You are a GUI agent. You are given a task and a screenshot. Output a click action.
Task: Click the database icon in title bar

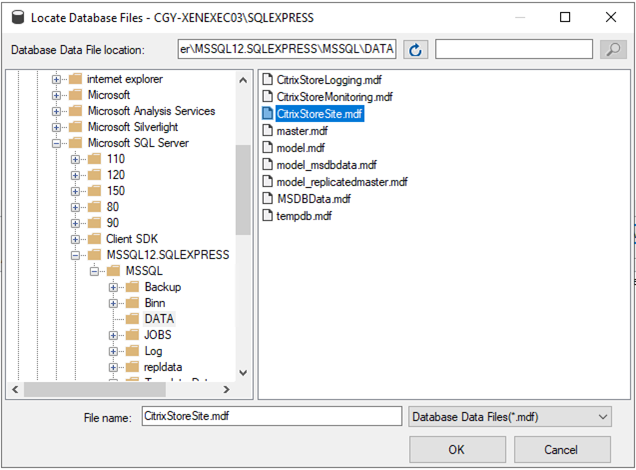18,17
